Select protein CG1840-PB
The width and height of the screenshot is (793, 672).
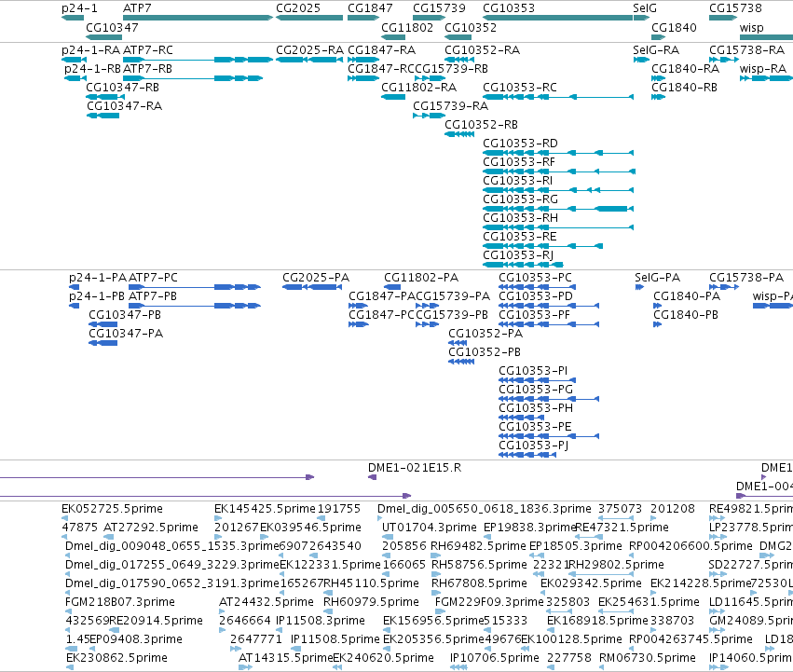[x=658, y=324]
